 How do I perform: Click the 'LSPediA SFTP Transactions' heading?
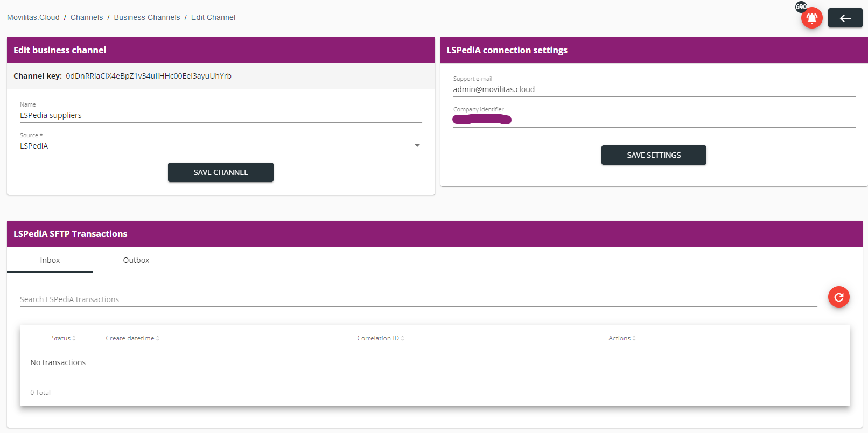pos(71,234)
